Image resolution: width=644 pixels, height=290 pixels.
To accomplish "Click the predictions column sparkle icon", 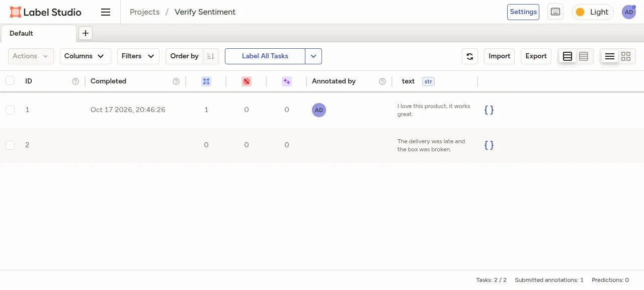I will [287, 81].
